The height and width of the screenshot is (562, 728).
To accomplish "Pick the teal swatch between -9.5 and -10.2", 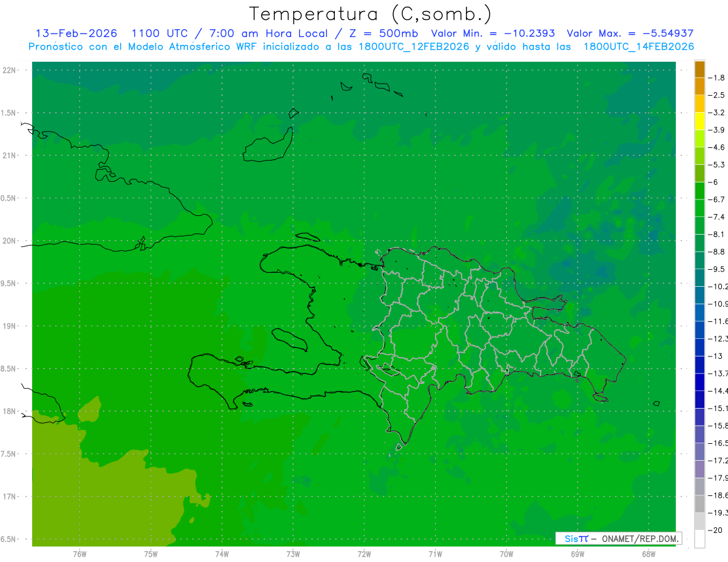I will [699, 278].
